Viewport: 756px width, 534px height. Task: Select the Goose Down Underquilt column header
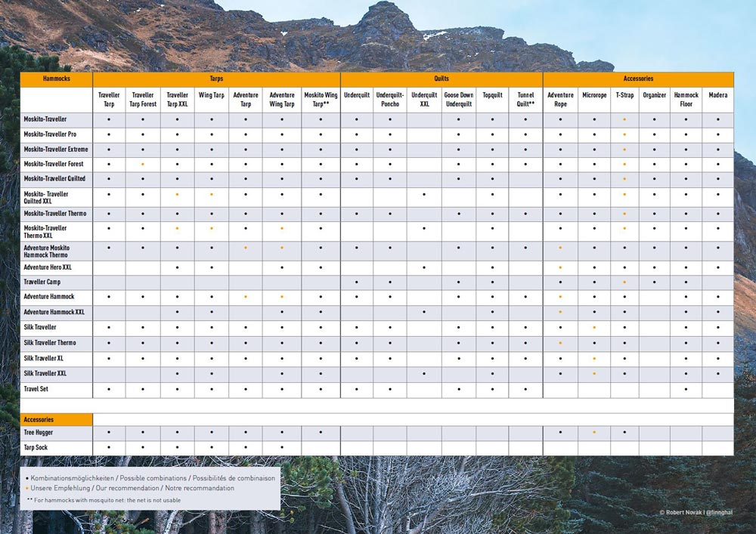[x=458, y=100]
